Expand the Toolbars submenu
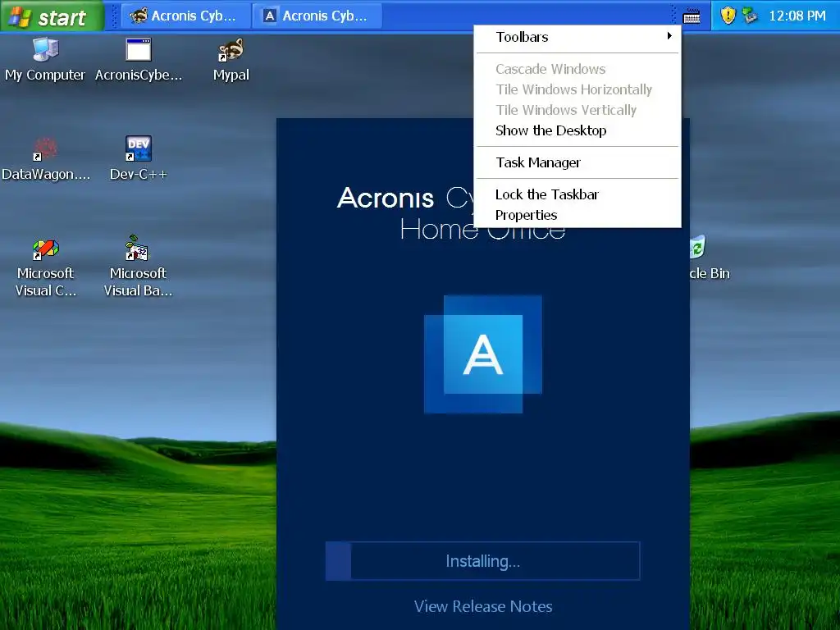Image resolution: width=840 pixels, height=630 pixels. coord(577,37)
